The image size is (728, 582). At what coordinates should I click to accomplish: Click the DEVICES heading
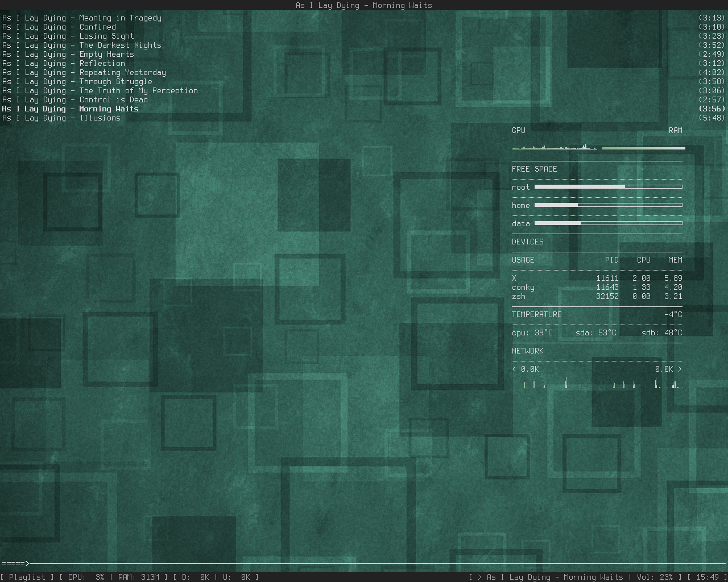pyautogui.click(x=528, y=242)
